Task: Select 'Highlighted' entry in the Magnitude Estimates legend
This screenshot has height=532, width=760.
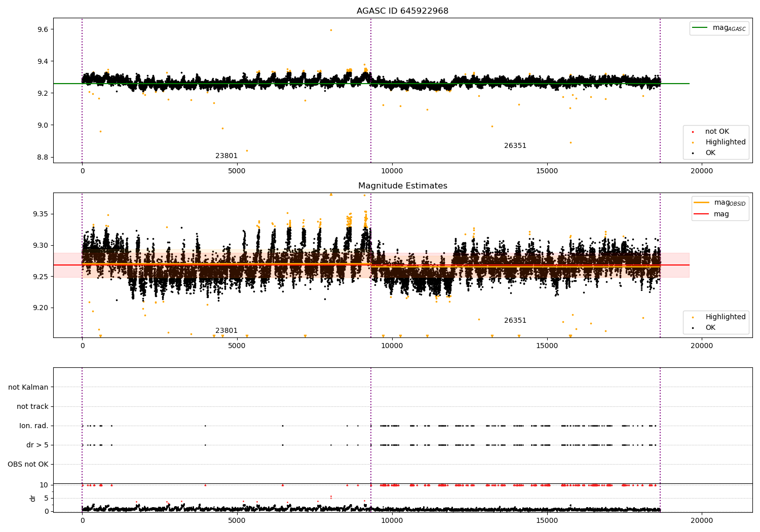Action: [x=726, y=317]
